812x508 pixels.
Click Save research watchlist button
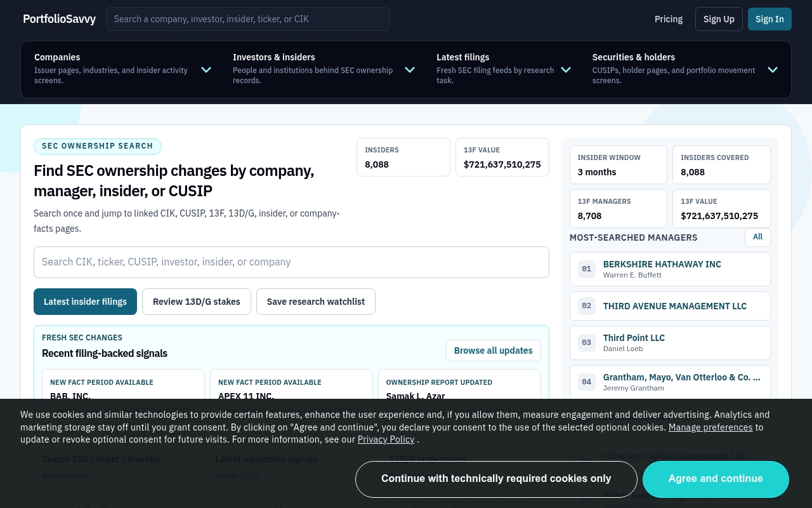click(316, 302)
